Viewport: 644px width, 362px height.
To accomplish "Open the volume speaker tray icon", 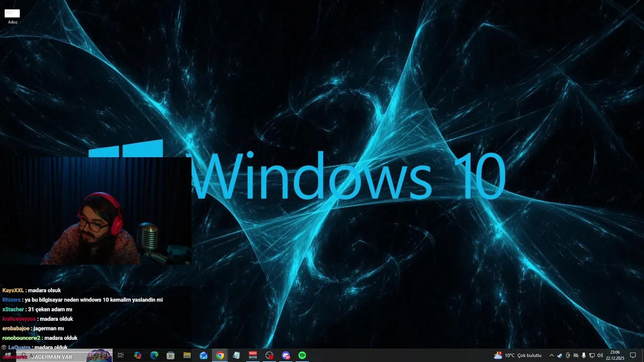I will (x=600, y=355).
